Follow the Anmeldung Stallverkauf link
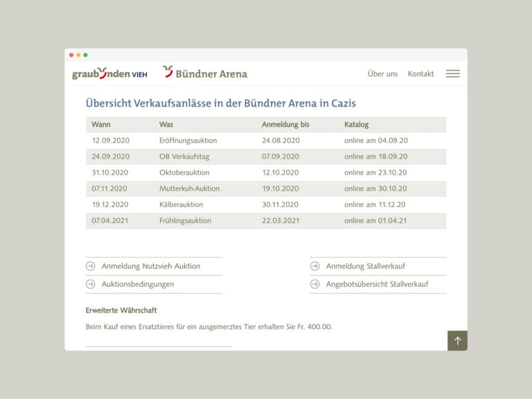 pyautogui.click(x=365, y=266)
